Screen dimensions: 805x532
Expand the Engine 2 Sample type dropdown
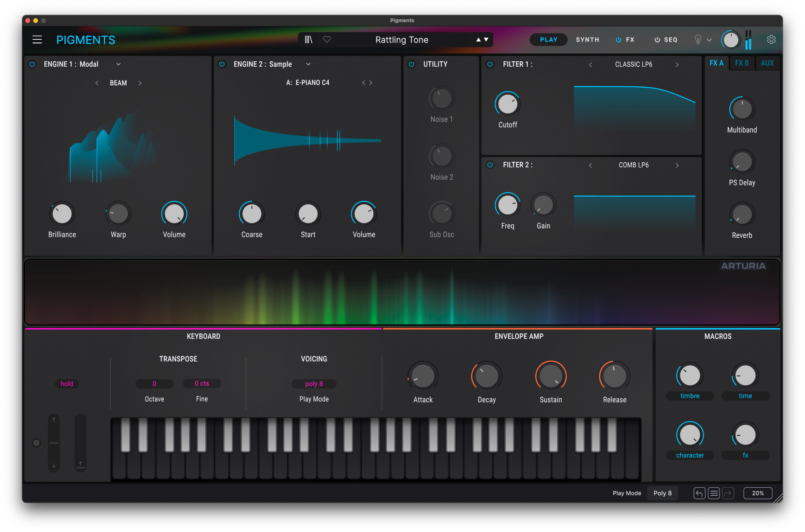tap(308, 64)
